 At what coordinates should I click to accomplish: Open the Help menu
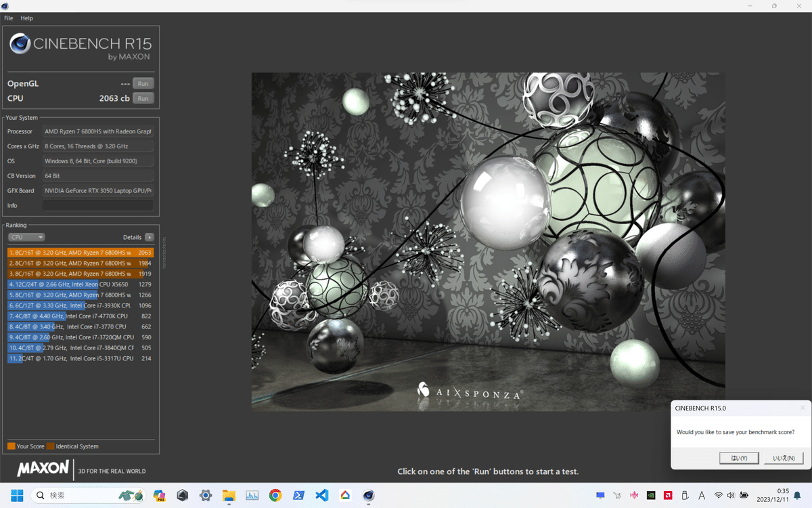coord(26,18)
